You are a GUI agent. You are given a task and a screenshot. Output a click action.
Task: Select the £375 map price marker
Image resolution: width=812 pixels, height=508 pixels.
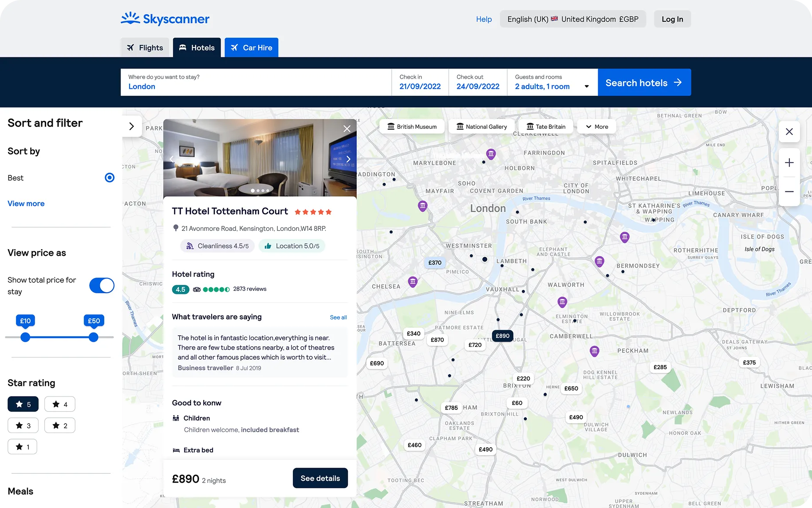[749, 362]
